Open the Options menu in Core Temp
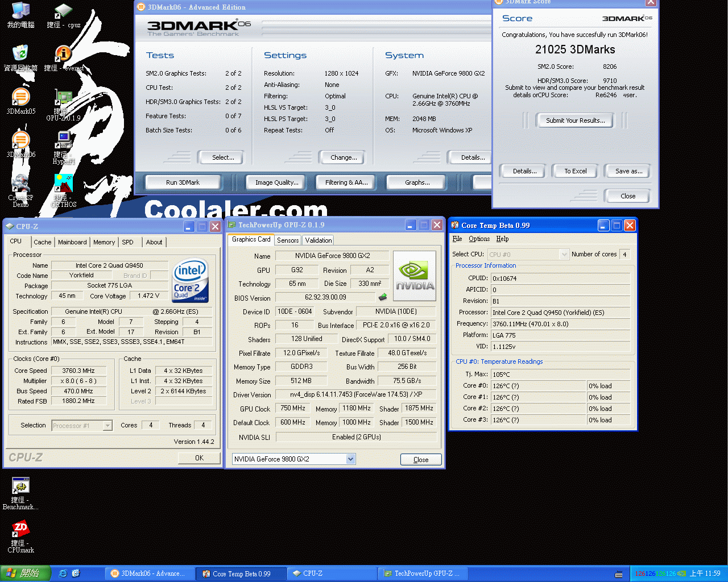 [479, 239]
